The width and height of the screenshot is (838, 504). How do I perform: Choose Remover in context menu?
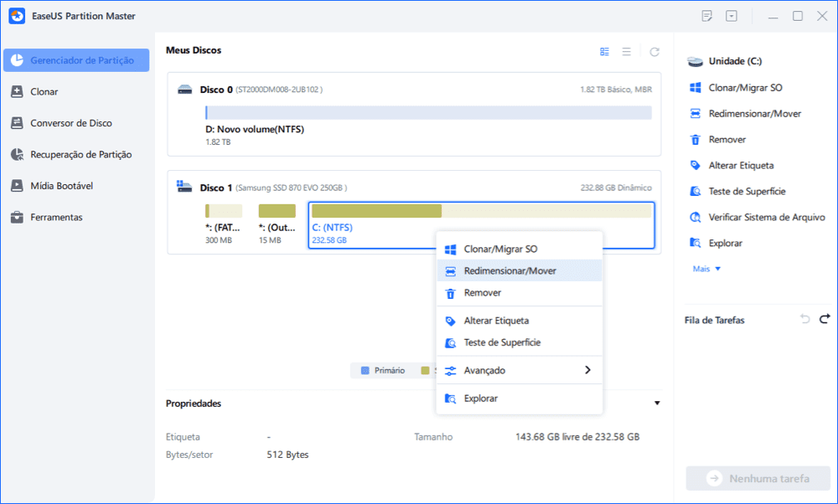pyautogui.click(x=520, y=293)
